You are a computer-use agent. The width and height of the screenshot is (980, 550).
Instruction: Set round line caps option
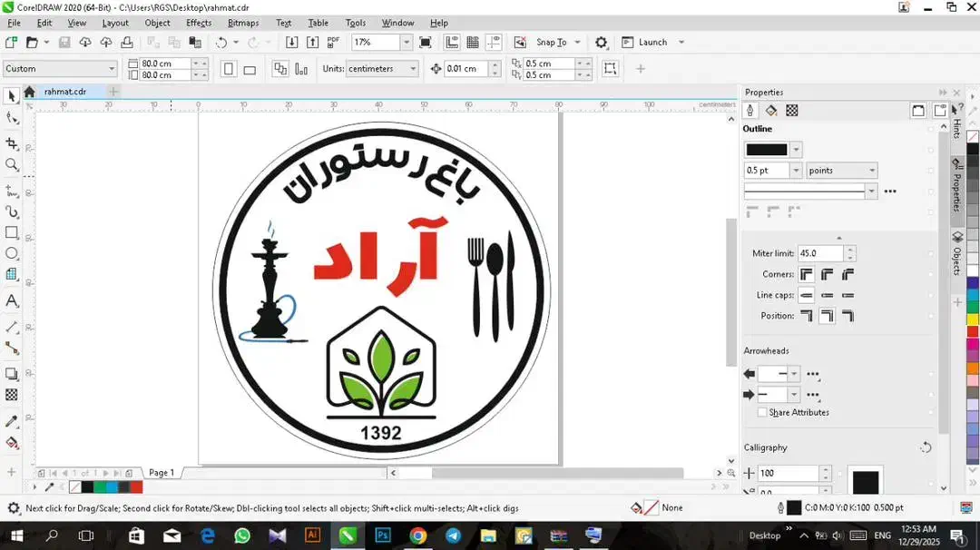[827, 296]
